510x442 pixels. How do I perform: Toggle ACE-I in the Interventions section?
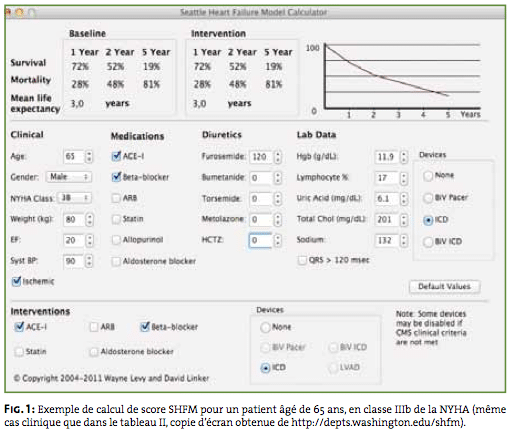19,327
